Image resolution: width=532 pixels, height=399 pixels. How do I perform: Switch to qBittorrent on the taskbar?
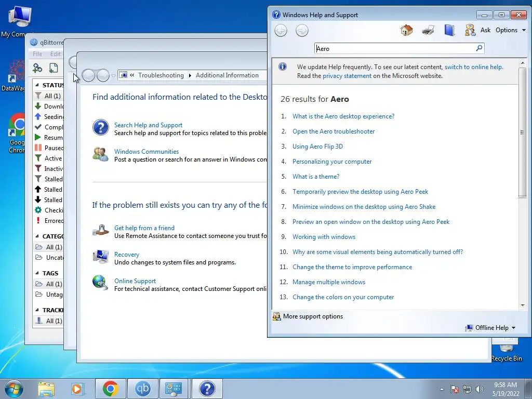[x=142, y=389]
